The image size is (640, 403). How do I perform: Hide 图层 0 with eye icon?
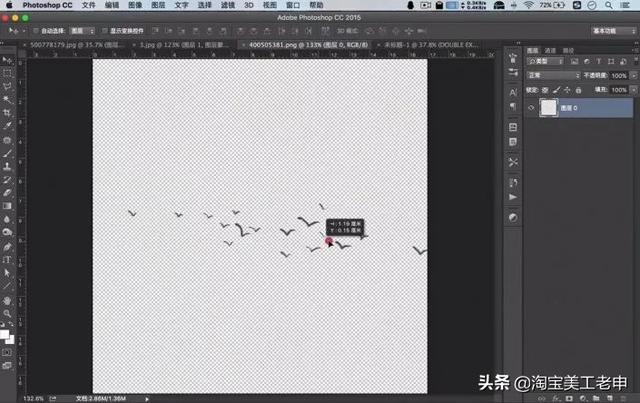(531, 108)
